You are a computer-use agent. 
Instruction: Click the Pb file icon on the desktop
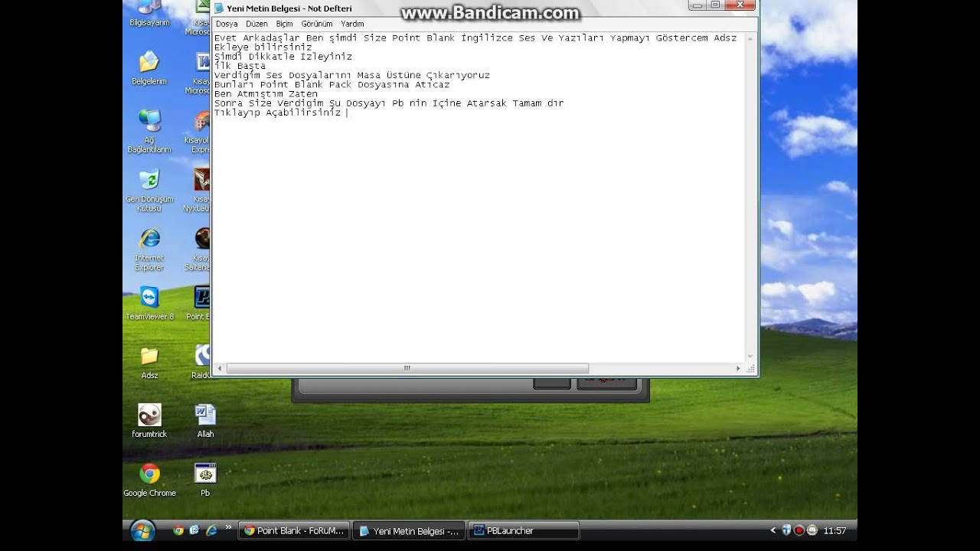click(205, 481)
